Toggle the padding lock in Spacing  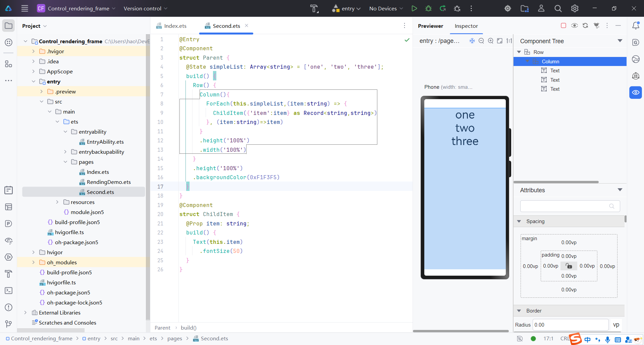[x=569, y=266]
